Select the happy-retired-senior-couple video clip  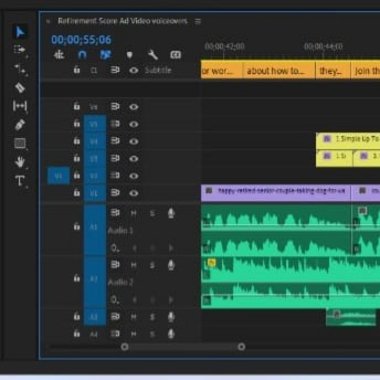pos(276,193)
